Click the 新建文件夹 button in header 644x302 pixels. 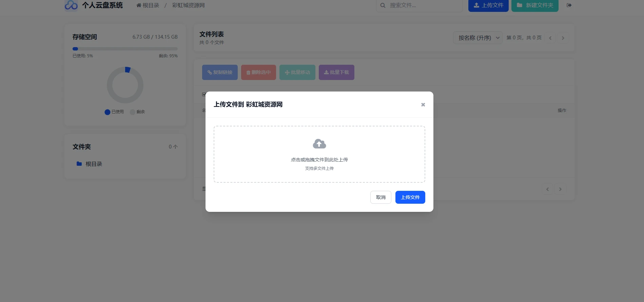[535, 5]
